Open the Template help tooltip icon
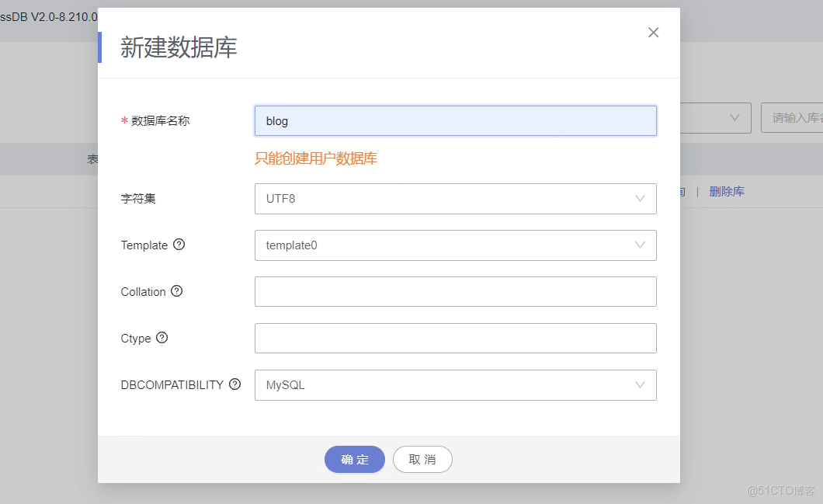The image size is (823, 504). coord(179,245)
